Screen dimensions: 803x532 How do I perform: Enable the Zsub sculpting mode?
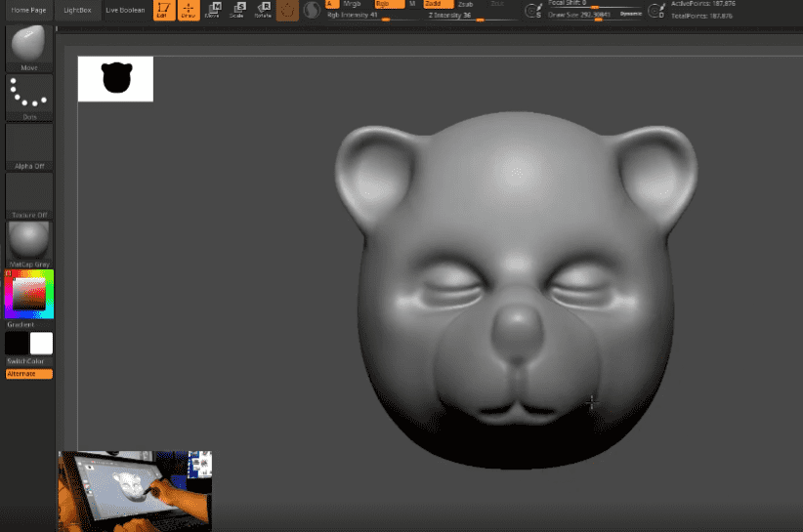(x=466, y=4)
